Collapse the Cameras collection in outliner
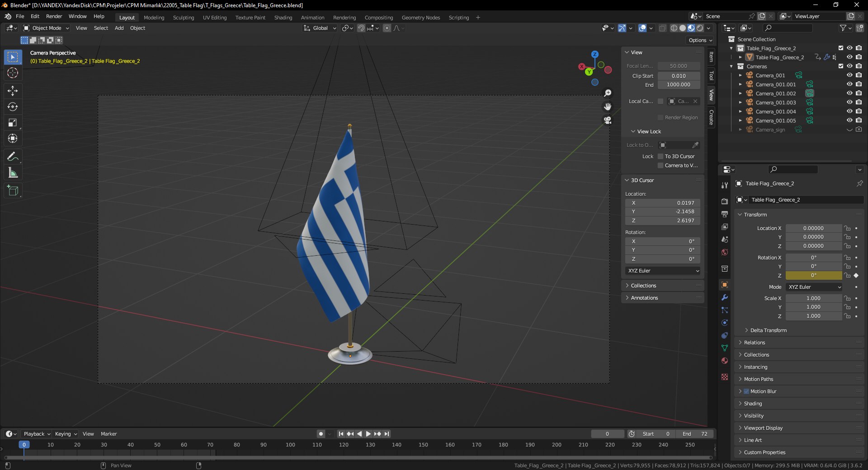The width and height of the screenshot is (868, 470). [x=731, y=66]
